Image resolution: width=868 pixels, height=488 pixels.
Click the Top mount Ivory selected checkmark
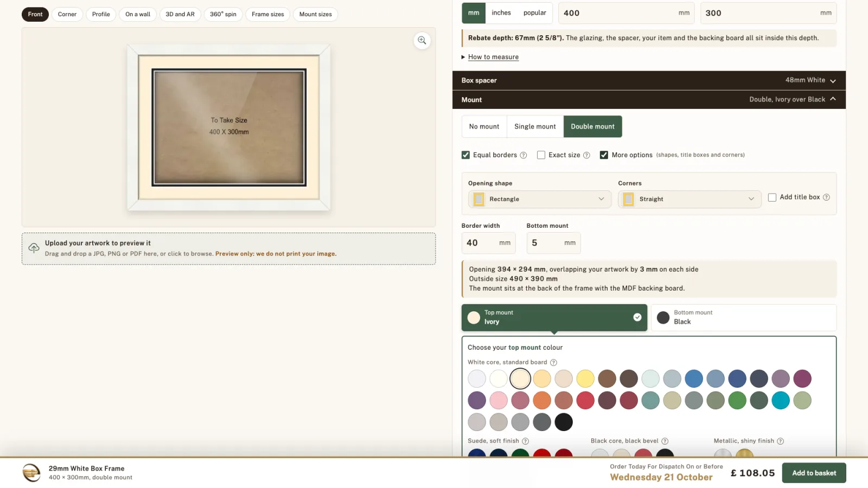[x=637, y=317]
